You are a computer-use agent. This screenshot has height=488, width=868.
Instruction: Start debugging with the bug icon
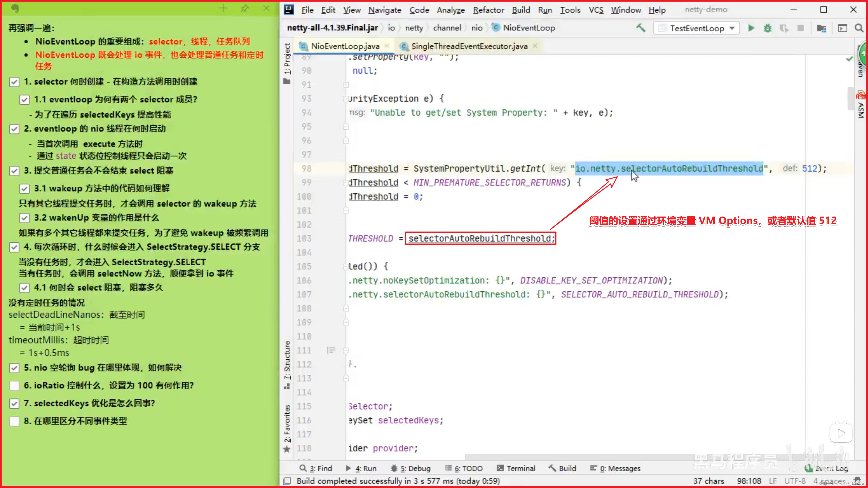768,28
